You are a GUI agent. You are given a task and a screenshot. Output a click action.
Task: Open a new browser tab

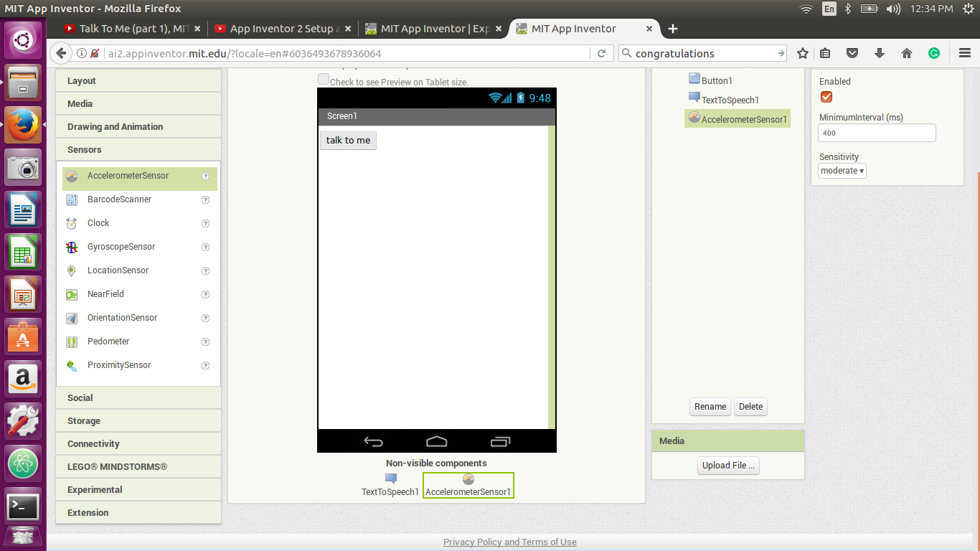click(x=672, y=29)
